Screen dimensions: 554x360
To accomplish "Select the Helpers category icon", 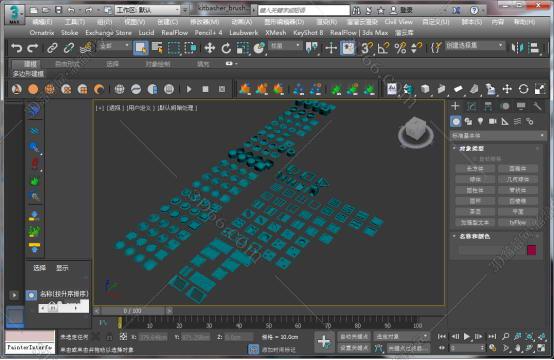I will click(x=505, y=122).
